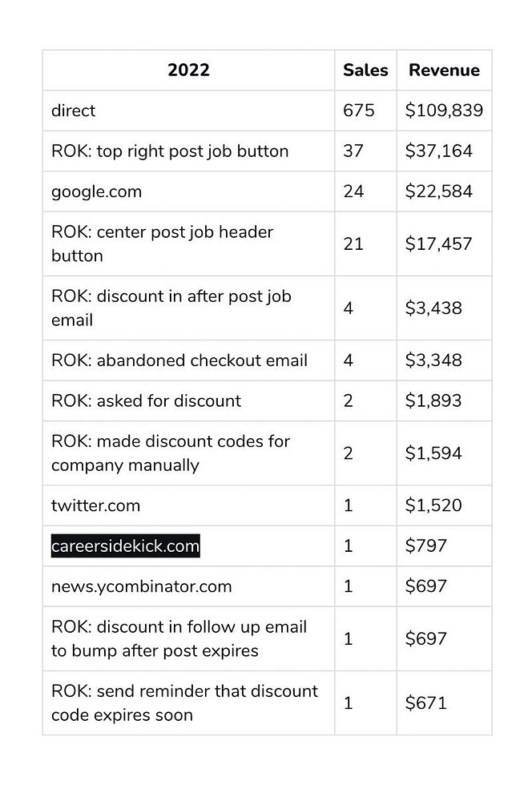The width and height of the screenshot is (532, 801).
Task: Click "ROK: made discount codes" row label
Action: 170,453
